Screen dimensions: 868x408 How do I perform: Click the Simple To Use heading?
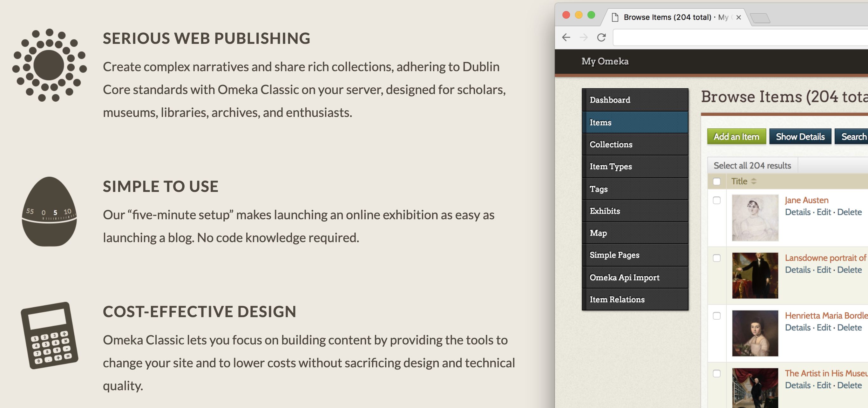pos(161,186)
